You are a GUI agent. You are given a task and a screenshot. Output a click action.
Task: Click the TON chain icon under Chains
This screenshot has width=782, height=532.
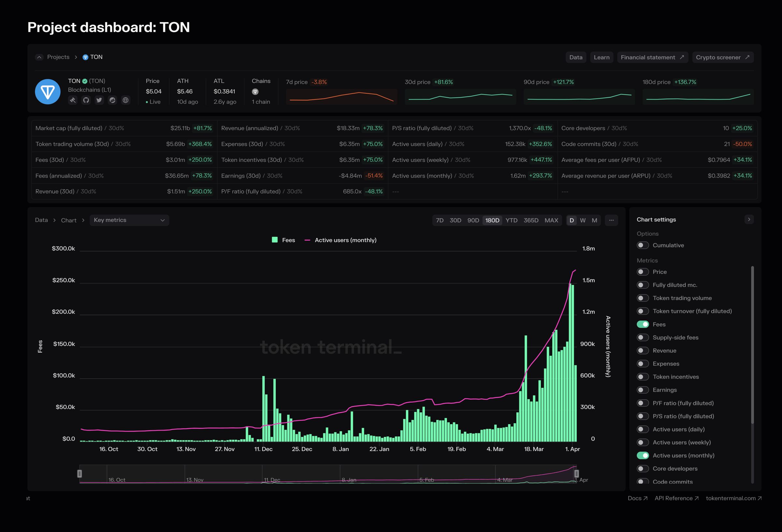[x=255, y=92]
